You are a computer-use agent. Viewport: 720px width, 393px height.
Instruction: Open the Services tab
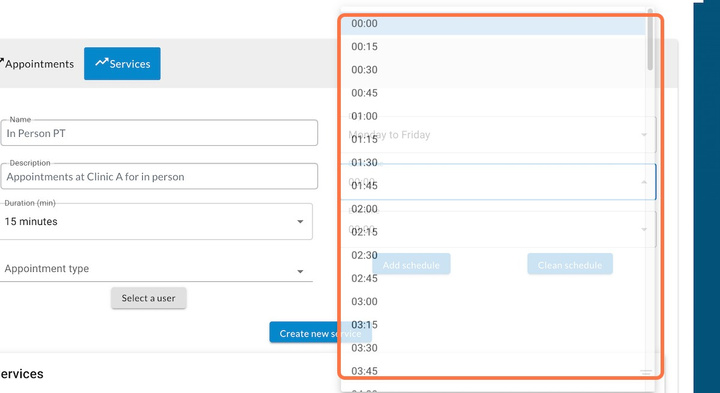[122, 63]
